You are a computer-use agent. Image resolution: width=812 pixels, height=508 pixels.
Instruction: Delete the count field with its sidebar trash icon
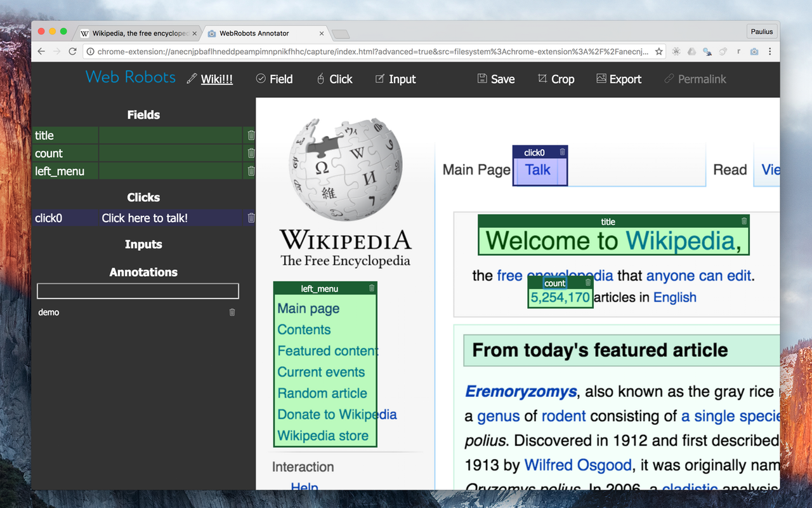pyautogui.click(x=251, y=153)
